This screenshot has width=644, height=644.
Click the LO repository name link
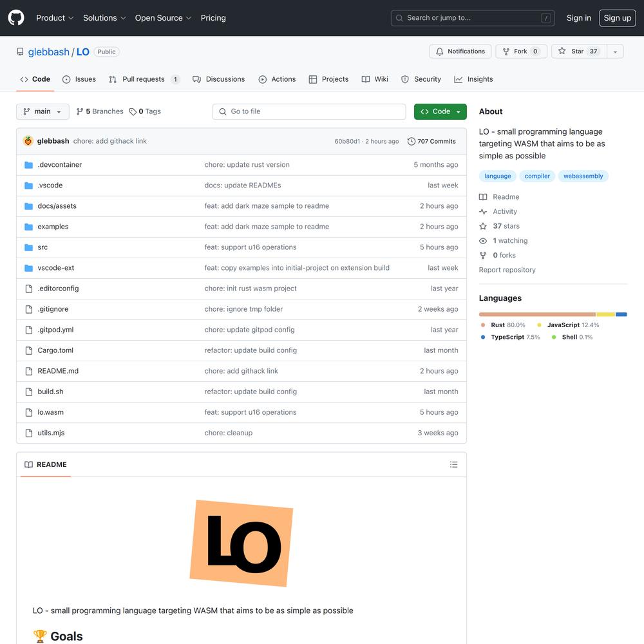[82, 52]
